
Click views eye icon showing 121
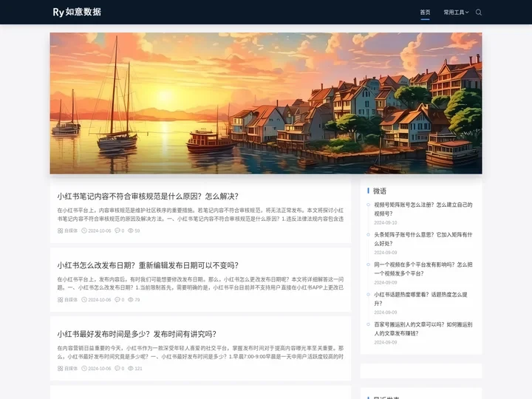(x=130, y=369)
